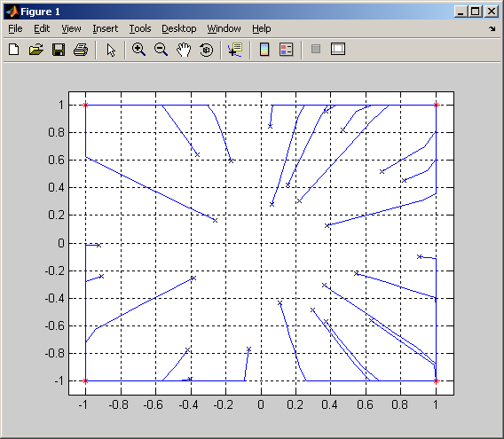Screen dimensions: 504x439
Task: Click the New Figure icon
Action: click(x=14, y=50)
